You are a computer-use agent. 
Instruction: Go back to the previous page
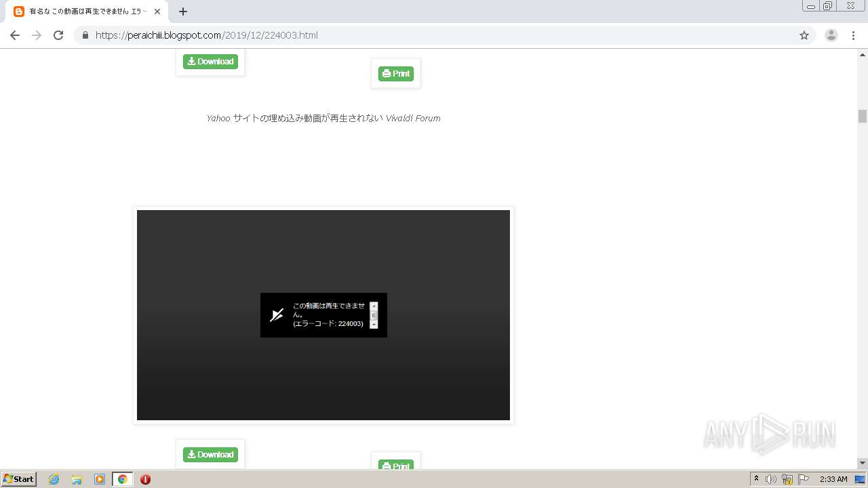coord(15,35)
